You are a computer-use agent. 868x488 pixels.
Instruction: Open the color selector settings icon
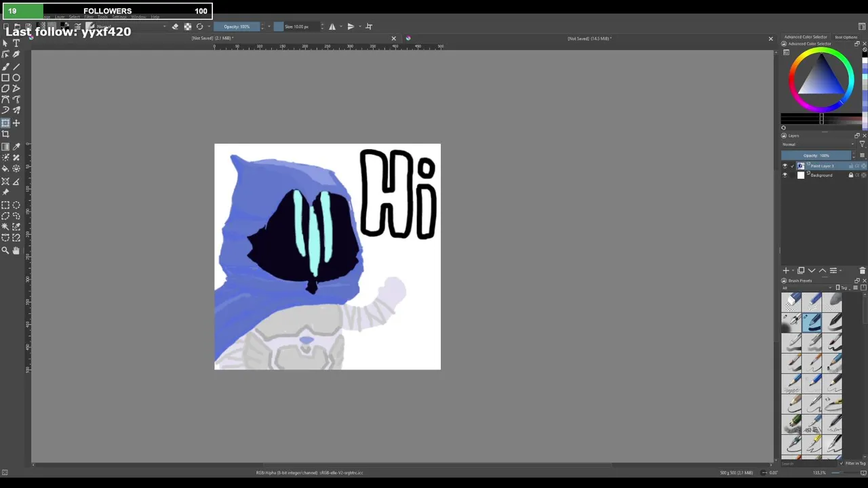pyautogui.click(x=785, y=52)
